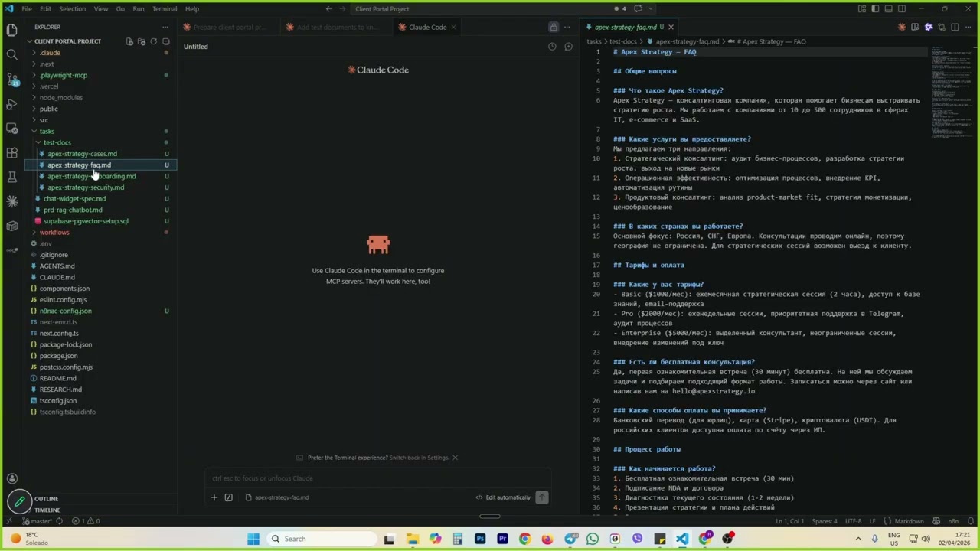Expand the node_modules folder
The image size is (980, 551).
100,97
